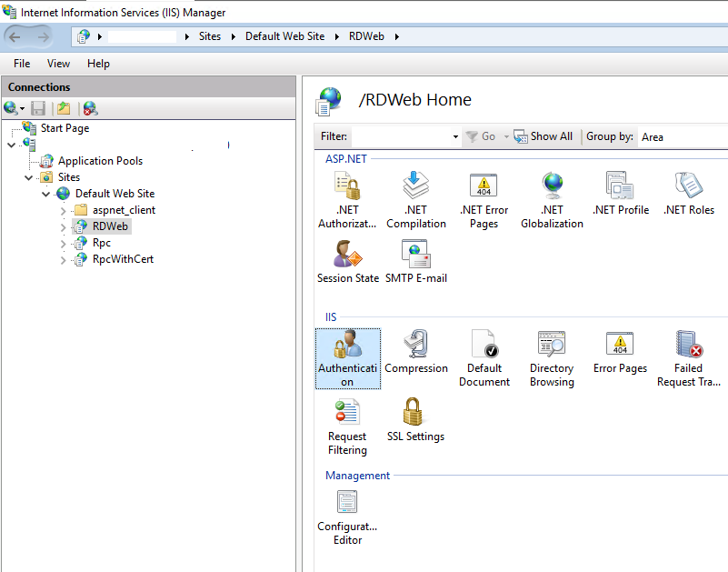Select RDWeb in the Connections tree

point(110,226)
